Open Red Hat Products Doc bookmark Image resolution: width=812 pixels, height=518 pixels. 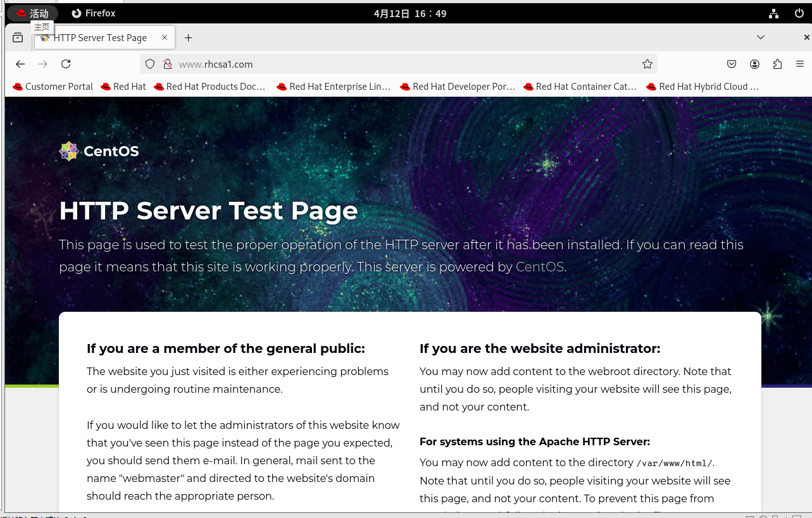[209, 87]
